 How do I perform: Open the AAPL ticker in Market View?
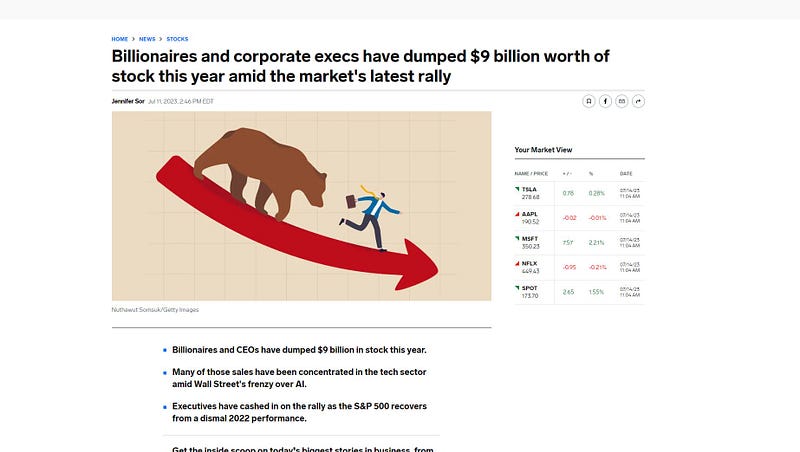pos(530,214)
